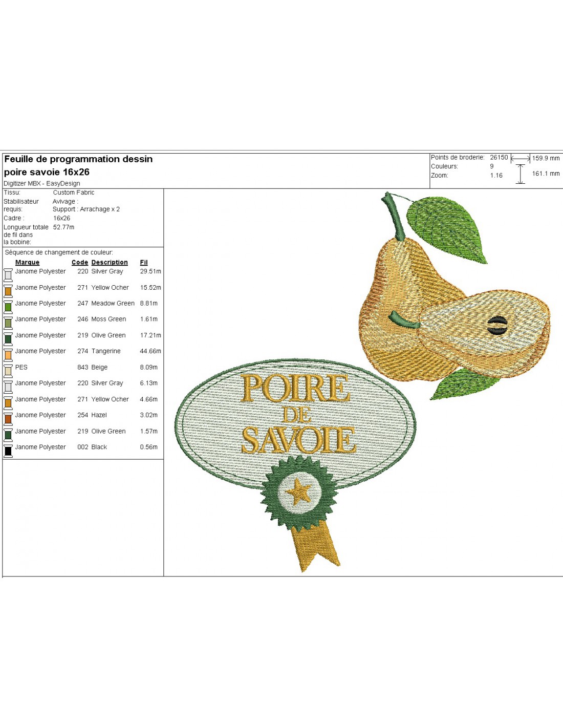Click the POIRE text on the oval label

tap(296, 389)
